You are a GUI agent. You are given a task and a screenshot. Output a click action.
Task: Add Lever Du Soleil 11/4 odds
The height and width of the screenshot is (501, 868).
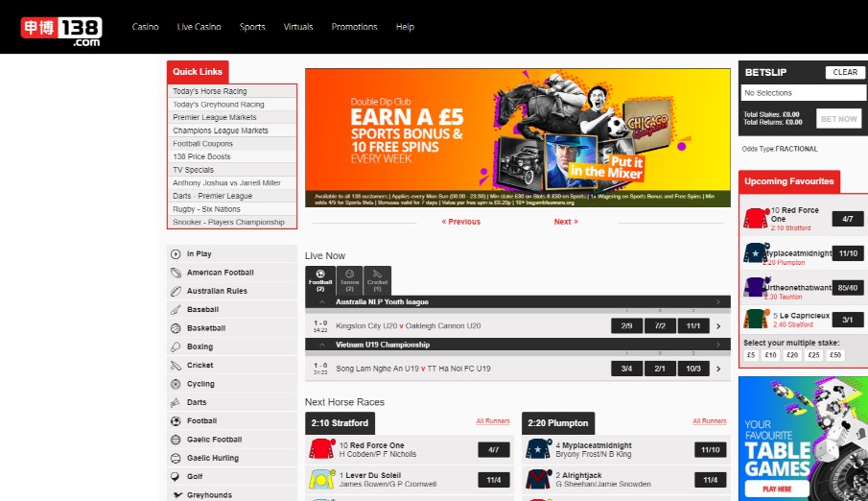(493, 480)
